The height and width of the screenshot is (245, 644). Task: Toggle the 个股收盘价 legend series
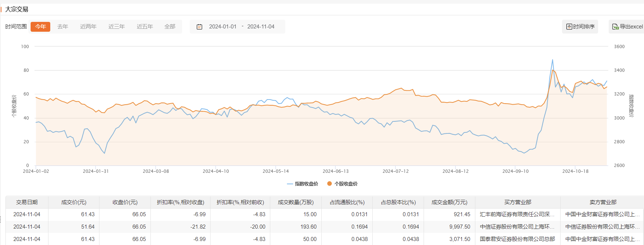(342, 184)
